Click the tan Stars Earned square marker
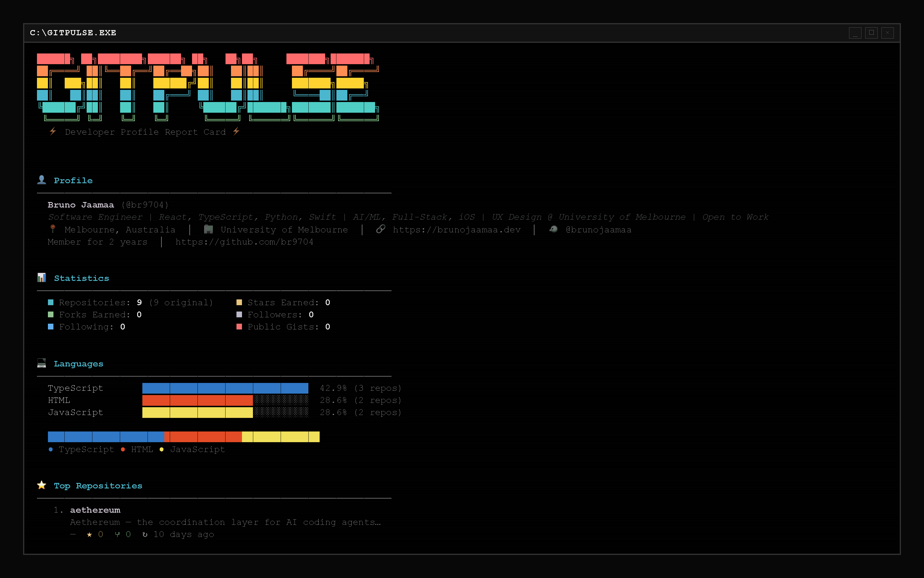Viewport: 924px width, 578px height. [239, 302]
